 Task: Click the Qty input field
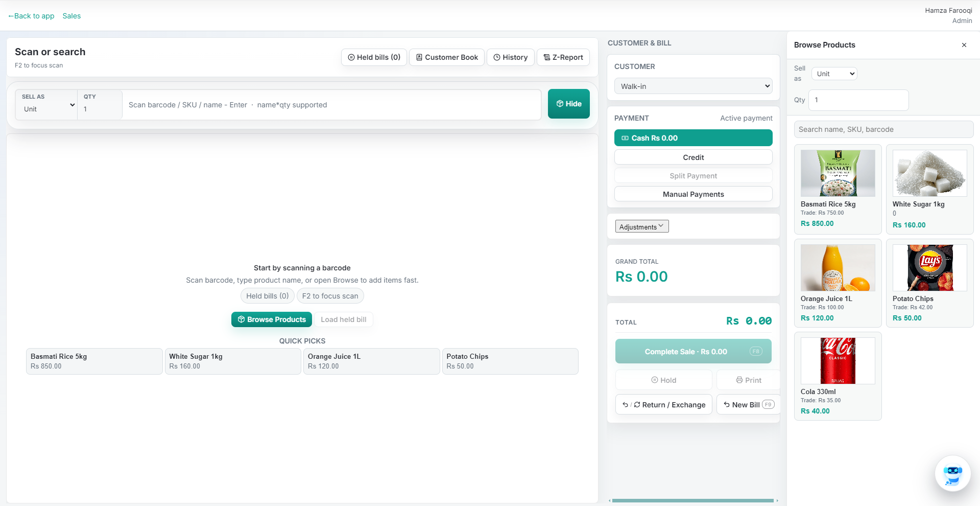[x=857, y=100]
